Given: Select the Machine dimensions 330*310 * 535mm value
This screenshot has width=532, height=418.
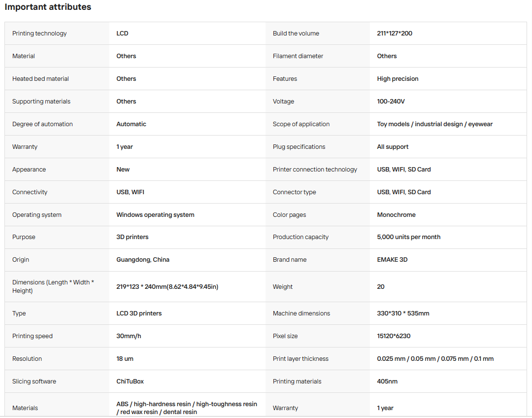Looking at the screenshot, I should 403,313.
